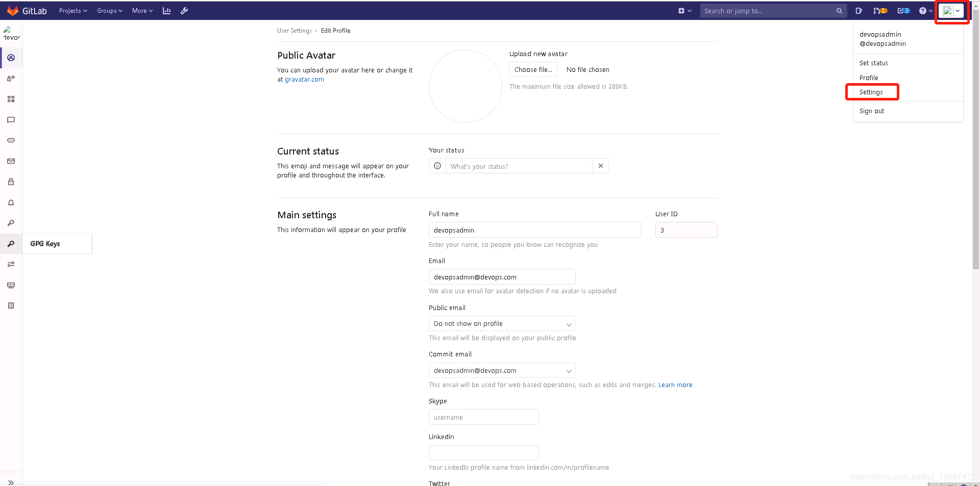Image resolution: width=980 pixels, height=486 pixels.
Task: Click the Linkedin input field
Action: [484, 453]
